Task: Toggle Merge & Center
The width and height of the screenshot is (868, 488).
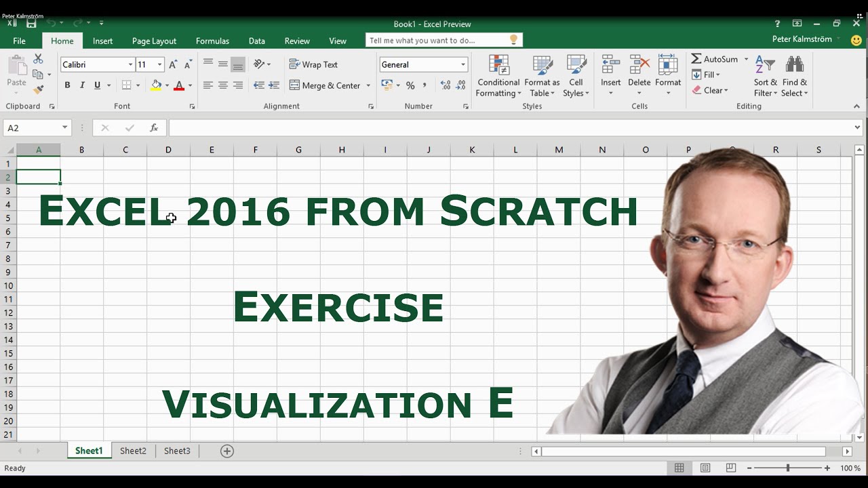Action: [x=325, y=85]
